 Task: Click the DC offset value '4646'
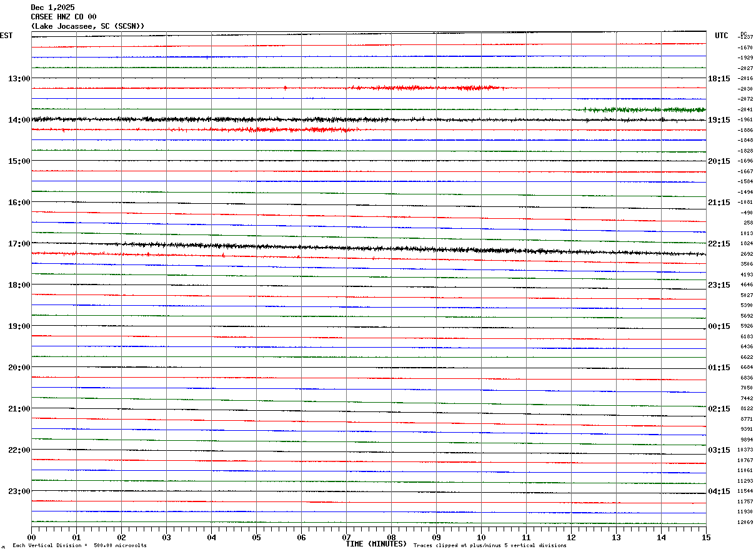click(747, 285)
